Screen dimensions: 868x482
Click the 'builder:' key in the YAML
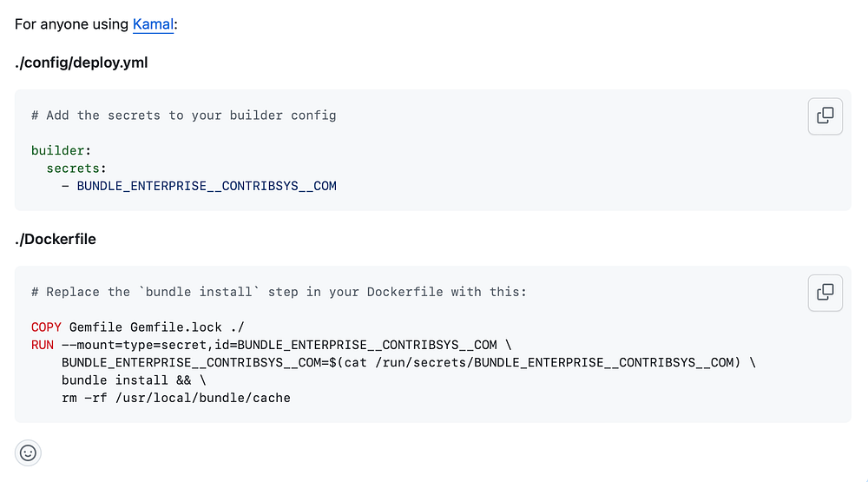coord(61,151)
